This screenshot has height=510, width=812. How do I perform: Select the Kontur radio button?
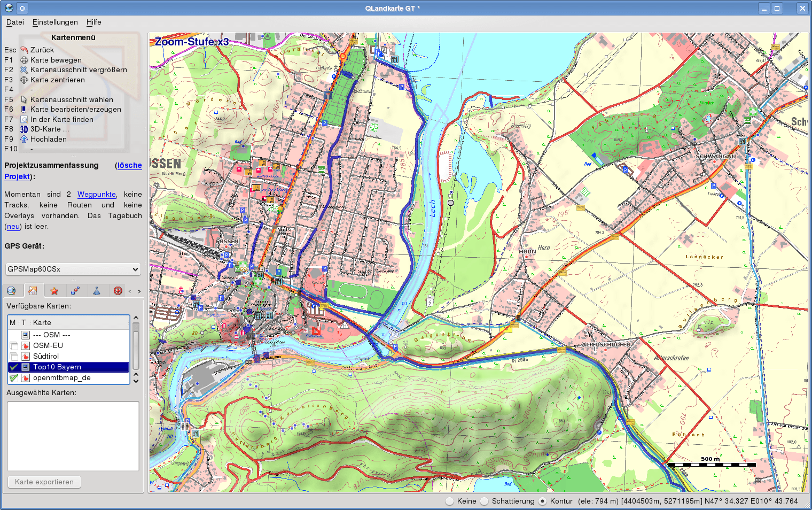point(543,501)
